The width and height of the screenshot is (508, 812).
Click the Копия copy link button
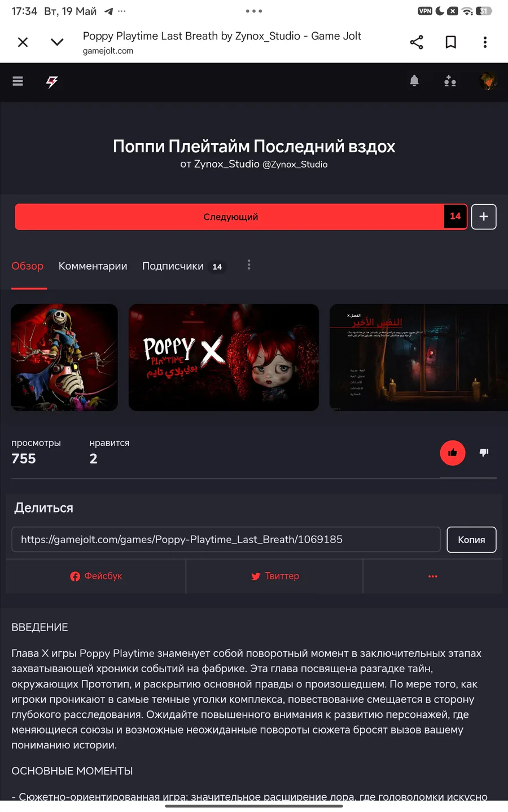(471, 540)
